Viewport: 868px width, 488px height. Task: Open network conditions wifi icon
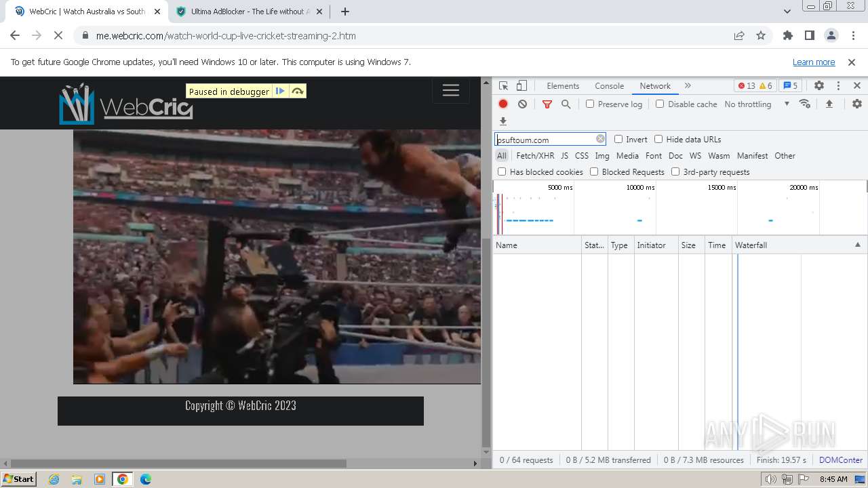tap(805, 104)
